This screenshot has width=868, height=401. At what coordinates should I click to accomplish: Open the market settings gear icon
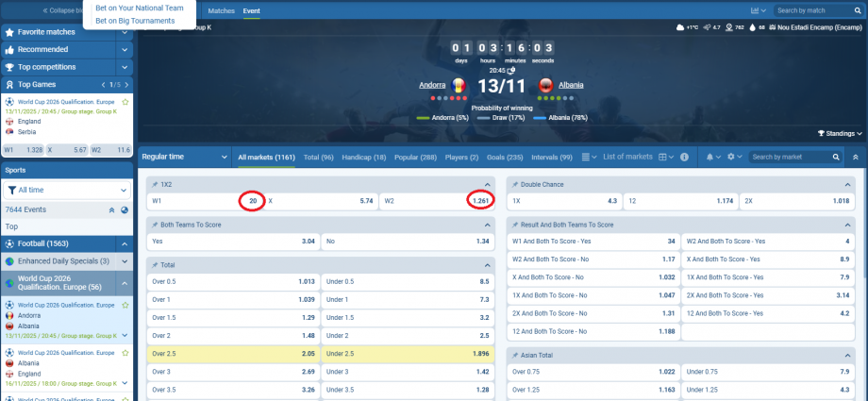pyautogui.click(x=733, y=158)
